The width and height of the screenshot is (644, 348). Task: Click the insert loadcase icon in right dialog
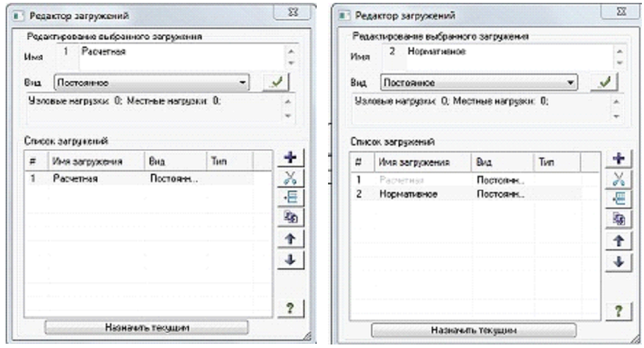pyautogui.click(x=619, y=199)
